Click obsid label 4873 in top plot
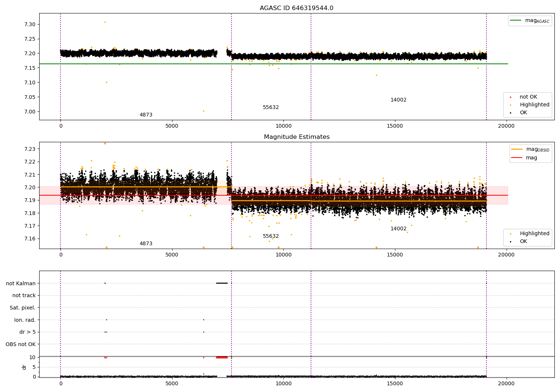The image size is (560, 392). 146,115
